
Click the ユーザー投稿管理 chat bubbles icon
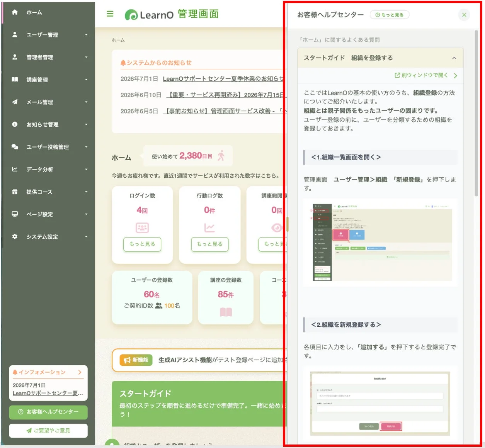click(x=15, y=146)
